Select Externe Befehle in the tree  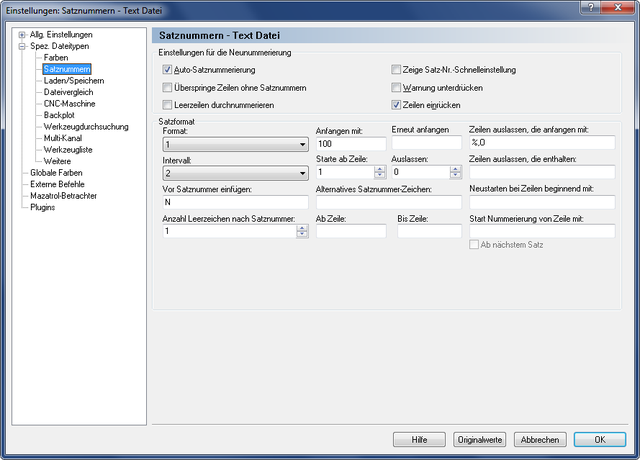point(57,184)
